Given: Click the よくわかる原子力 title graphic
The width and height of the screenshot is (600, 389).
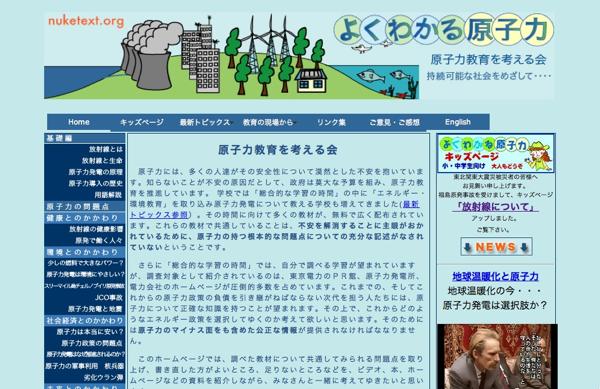Looking at the screenshot, I should [x=444, y=30].
